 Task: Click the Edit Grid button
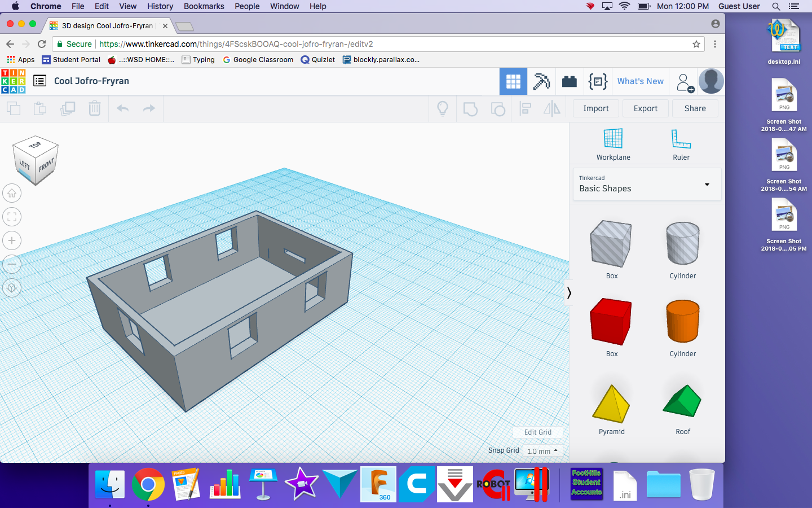pos(538,432)
